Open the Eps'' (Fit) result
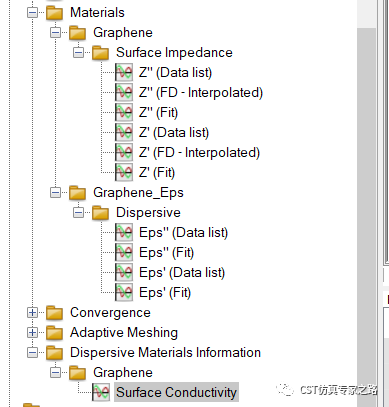This screenshot has width=389, height=407. pyautogui.click(x=166, y=252)
